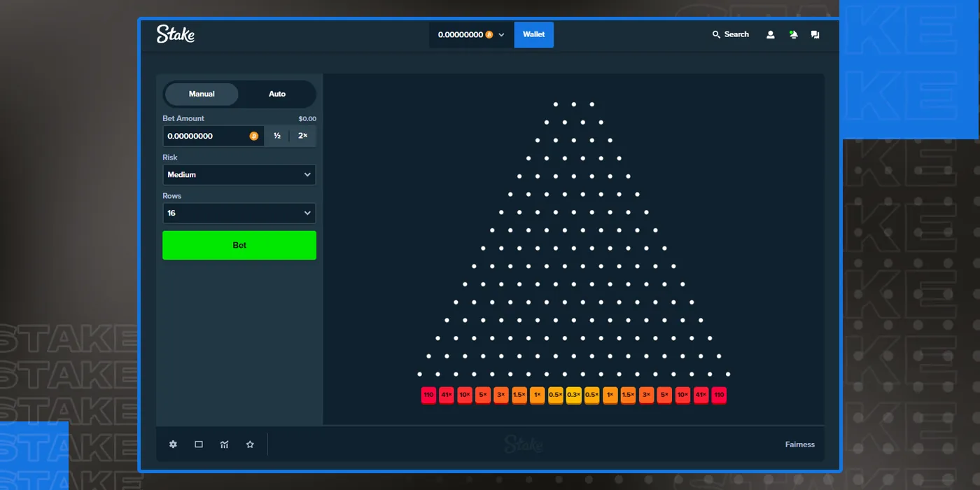
Task: Open the notifications bell
Action: click(x=793, y=34)
